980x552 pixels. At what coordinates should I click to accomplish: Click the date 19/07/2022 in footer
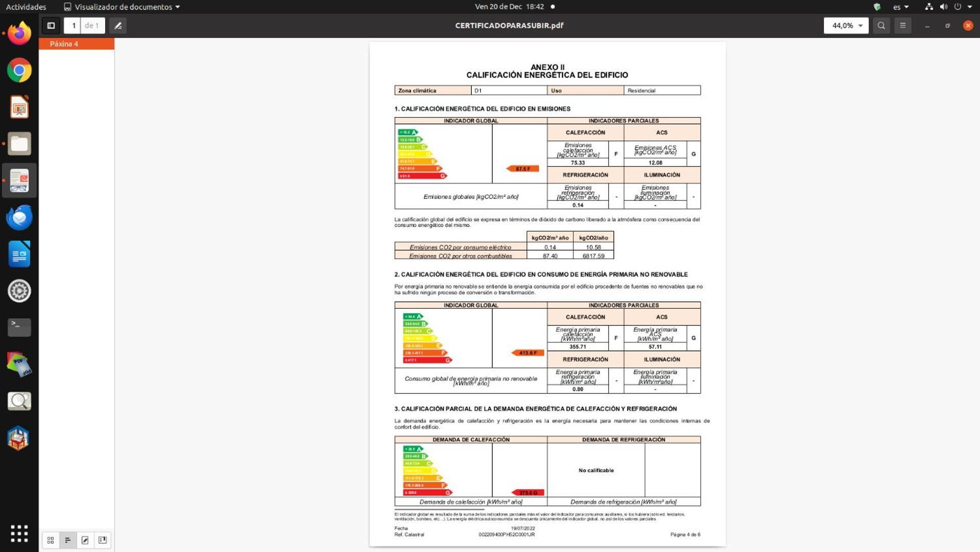tap(523, 528)
